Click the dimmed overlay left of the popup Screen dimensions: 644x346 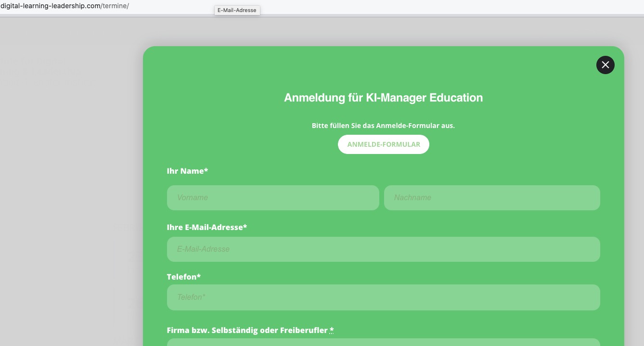(67, 192)
